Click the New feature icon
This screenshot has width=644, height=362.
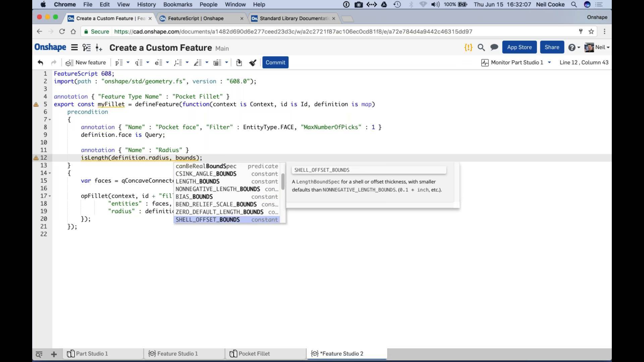click(x=69, y=63)
